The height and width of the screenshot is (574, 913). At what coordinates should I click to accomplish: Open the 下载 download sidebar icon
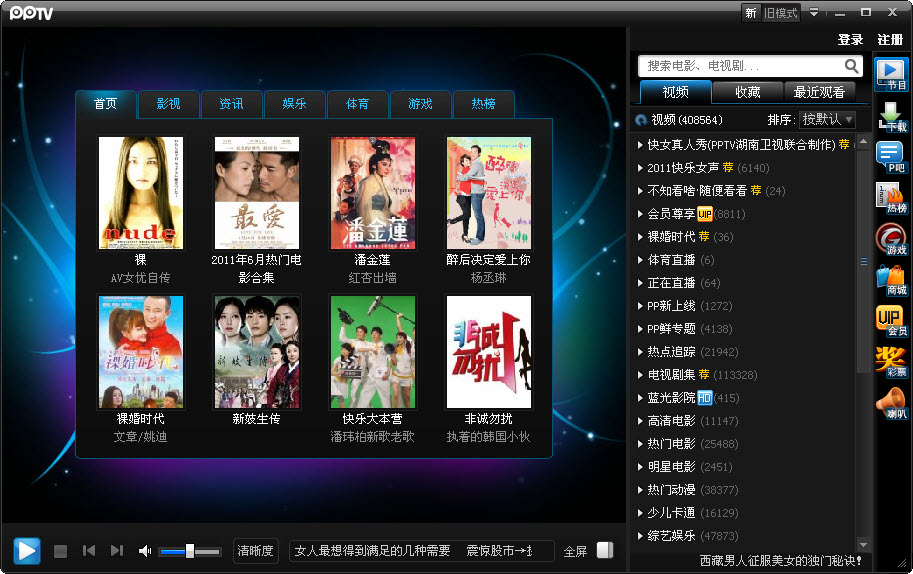click(892, 116)
